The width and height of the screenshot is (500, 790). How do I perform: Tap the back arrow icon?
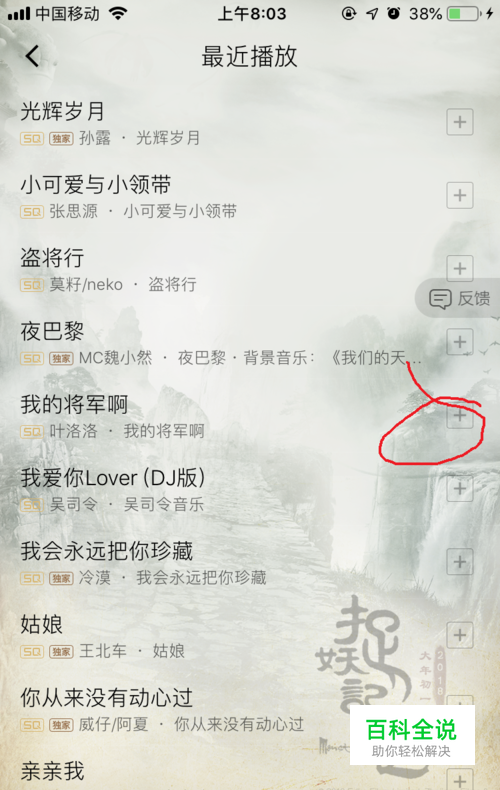[32, 56]
